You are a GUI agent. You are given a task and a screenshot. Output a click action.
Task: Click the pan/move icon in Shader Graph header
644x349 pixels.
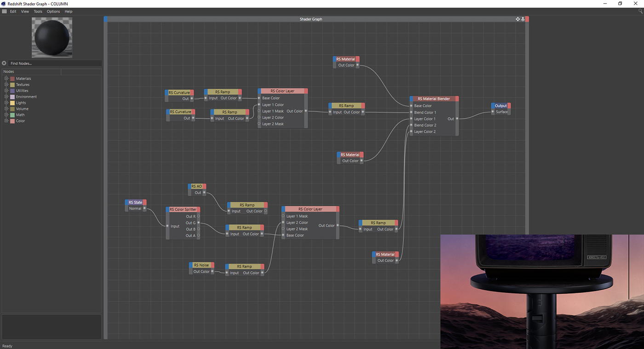[518, 19]
